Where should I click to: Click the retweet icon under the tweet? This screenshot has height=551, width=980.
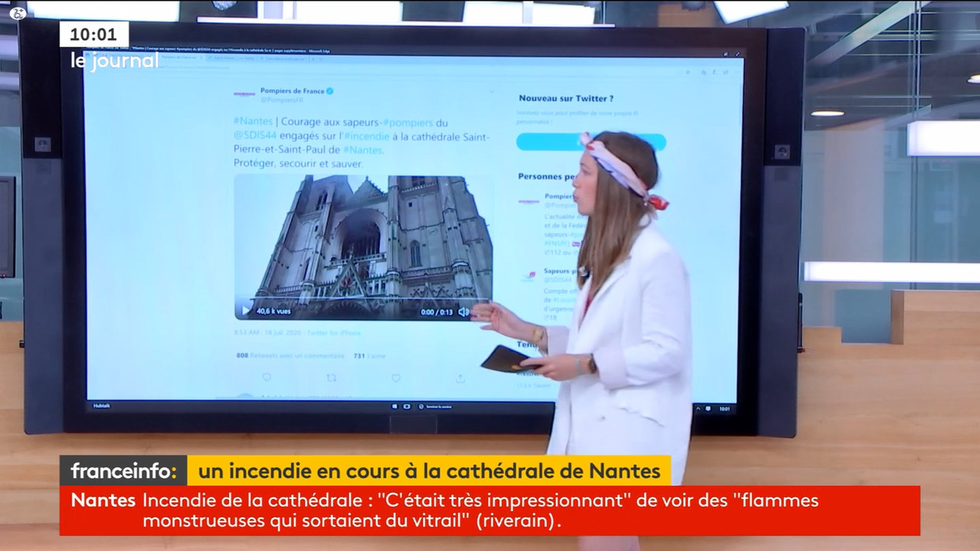point(332,378)
